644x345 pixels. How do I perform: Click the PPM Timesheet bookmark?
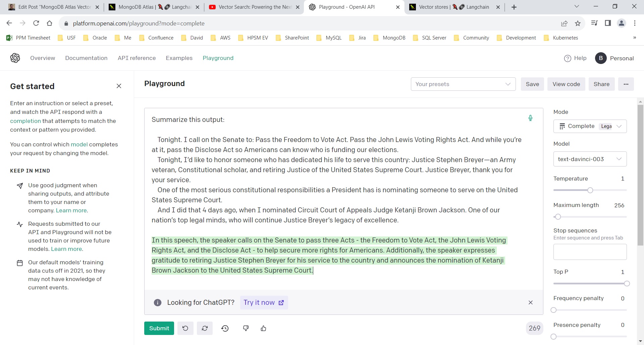[x=29, y=38]
